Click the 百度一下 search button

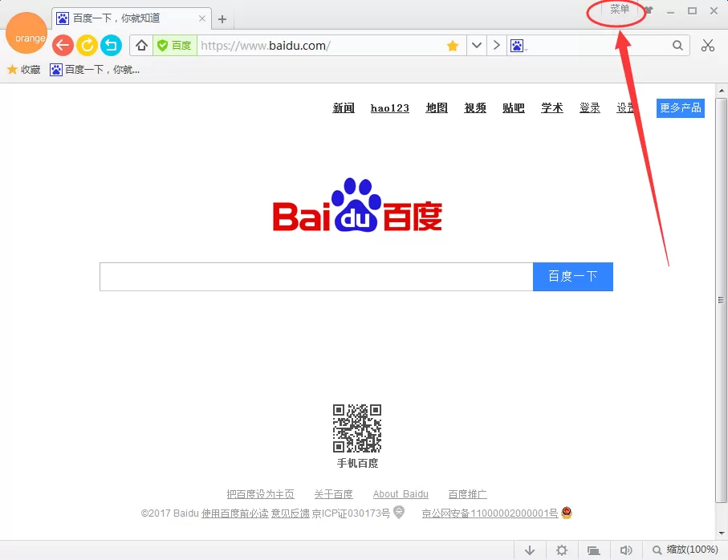click(573, 277)
